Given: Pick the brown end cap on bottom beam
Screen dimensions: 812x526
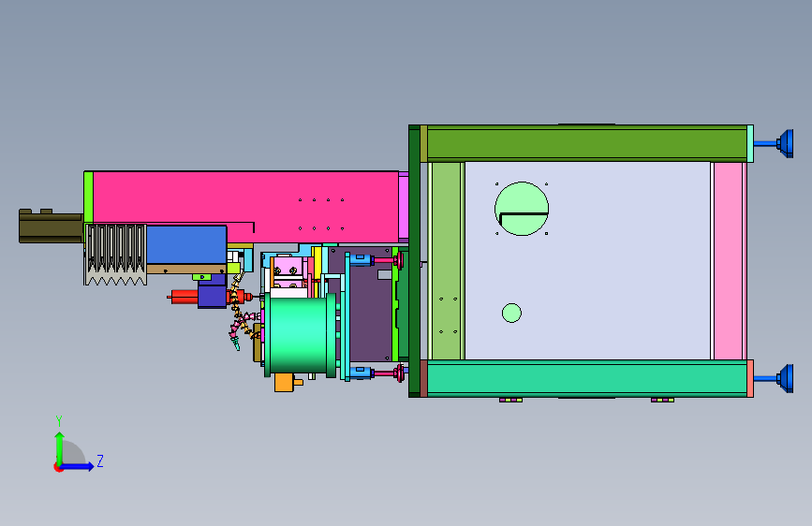Looking at the screenshot, I should coord(423,378).
